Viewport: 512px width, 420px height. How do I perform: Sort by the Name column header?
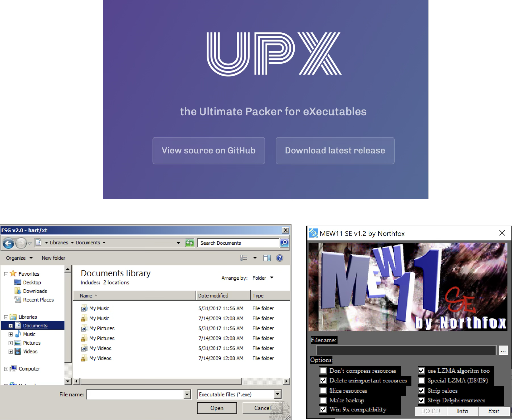(x=135, y=296)
